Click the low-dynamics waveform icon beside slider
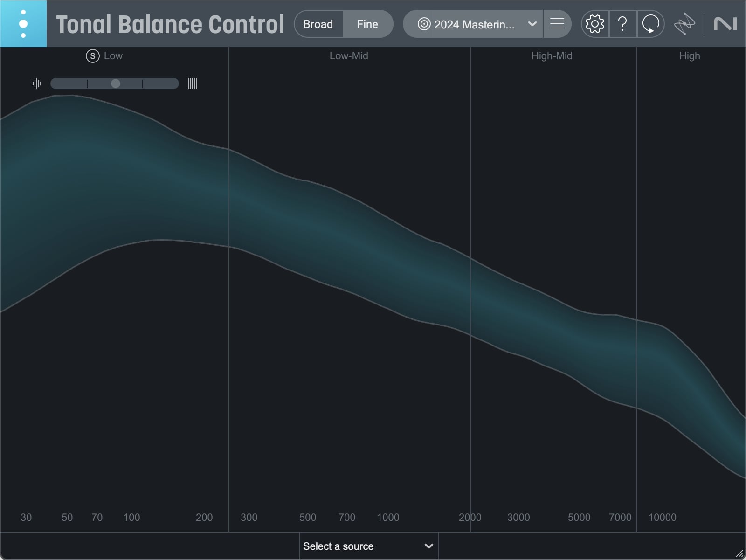This screenshot has width=746, height=560. click(37, 83)
